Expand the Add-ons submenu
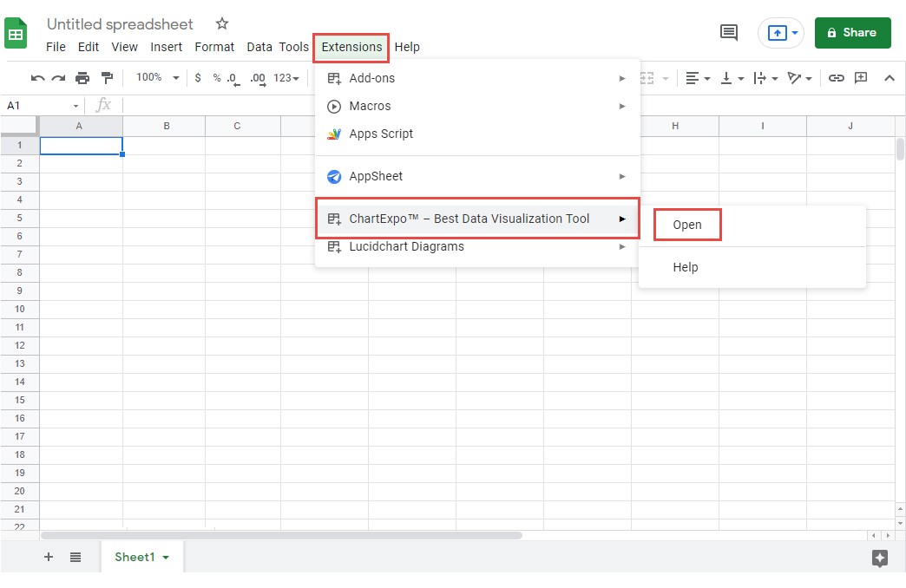 (x=477, y=78)
